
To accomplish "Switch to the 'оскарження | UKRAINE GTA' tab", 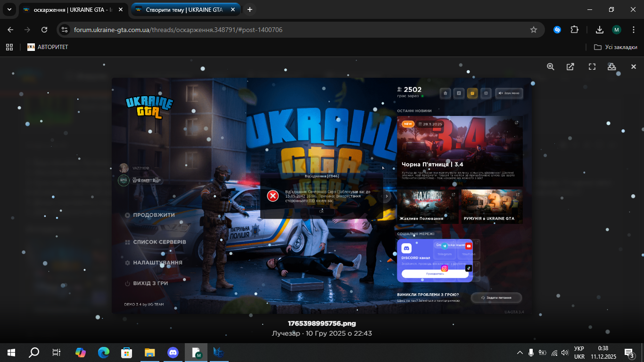I will (x=73, y=10).
